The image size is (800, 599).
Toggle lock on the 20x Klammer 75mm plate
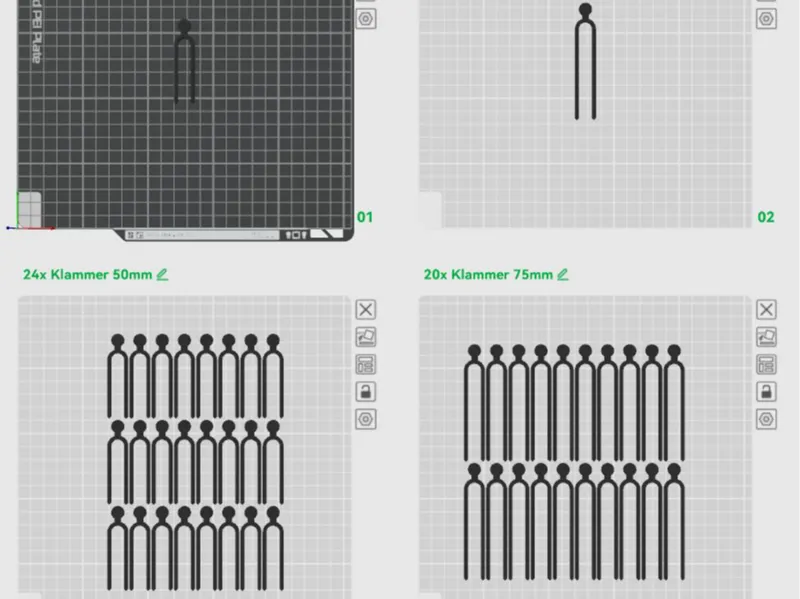tap(766, 392)
